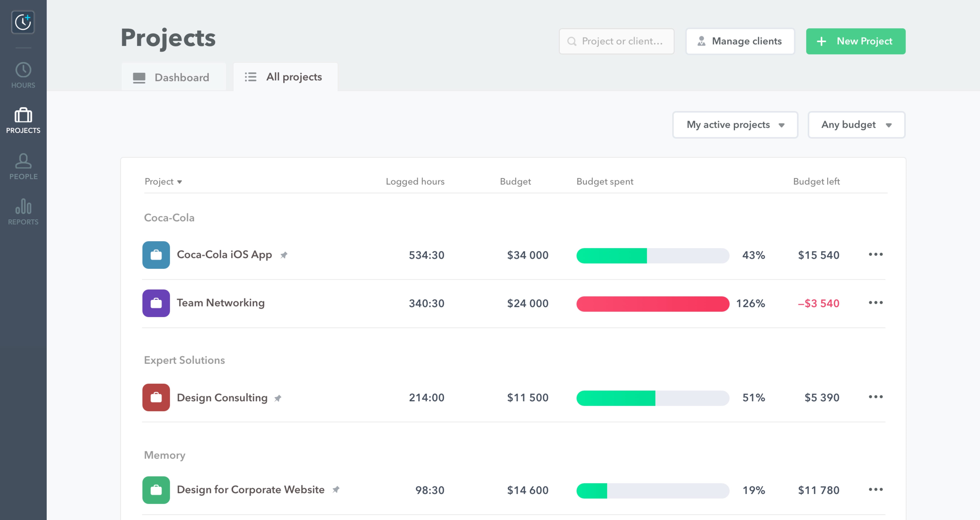The width and height of the screenshot is (980, 520).
Task: Click the blue briefcase icon of Coca-Cola iOS App
Action: (x=156, y=255)
